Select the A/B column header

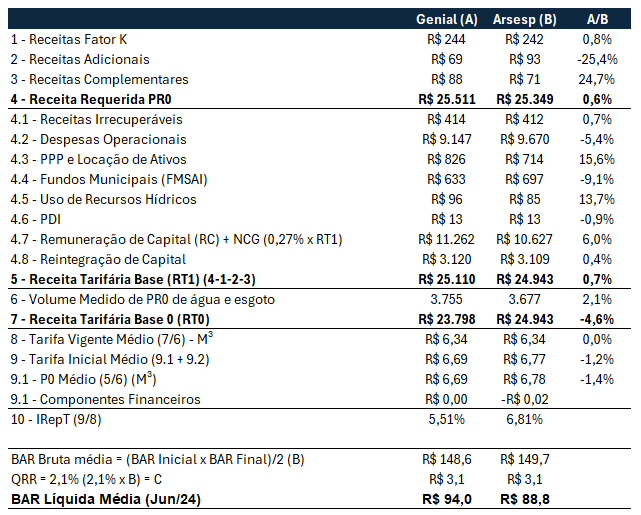pos(597,20)
